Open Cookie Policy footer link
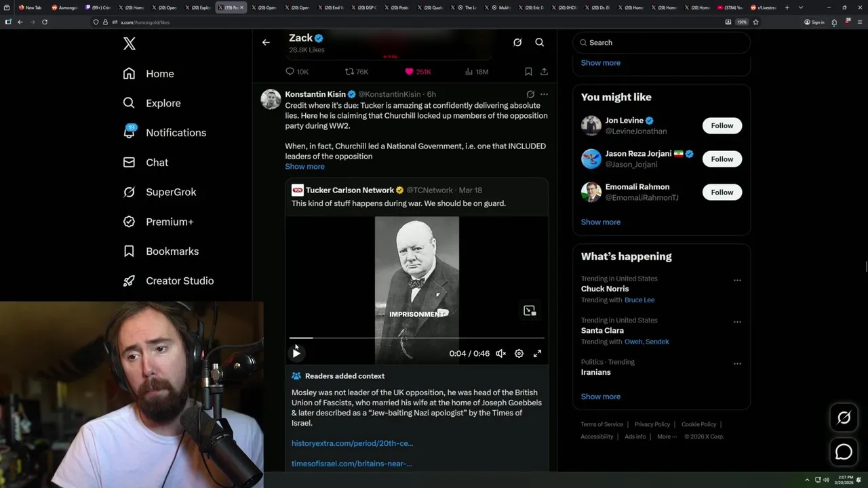The width and height of the screenshot is (868, 488). [x=698, y=424]
